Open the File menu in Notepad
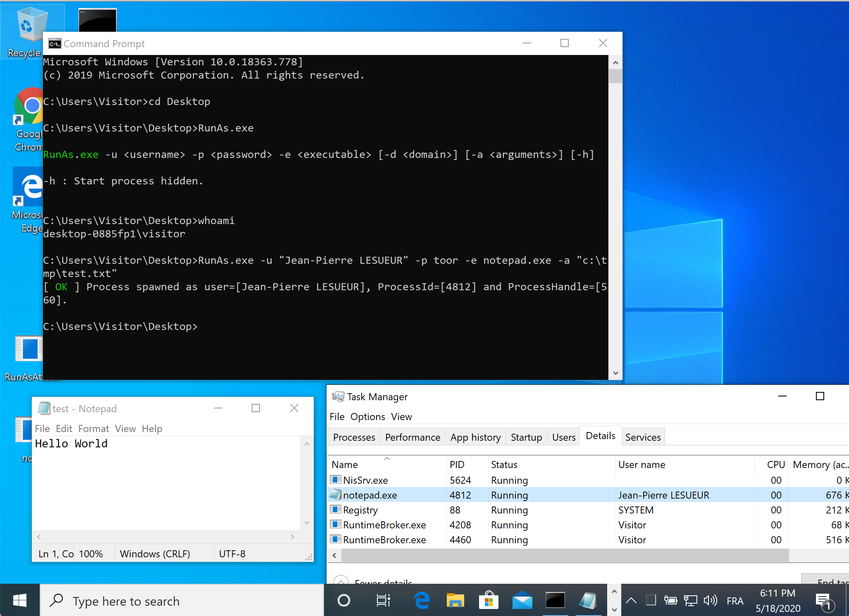The height and width of the screenshot is (616, 849). pos(42,429)
